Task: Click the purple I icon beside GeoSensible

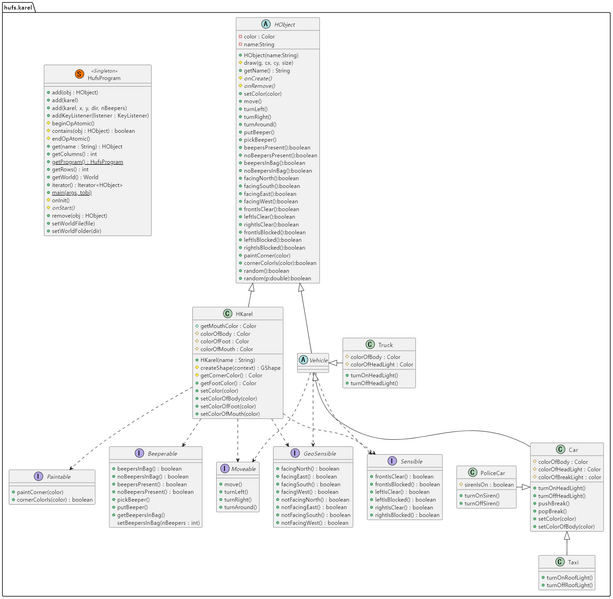Action: (295, 453)
